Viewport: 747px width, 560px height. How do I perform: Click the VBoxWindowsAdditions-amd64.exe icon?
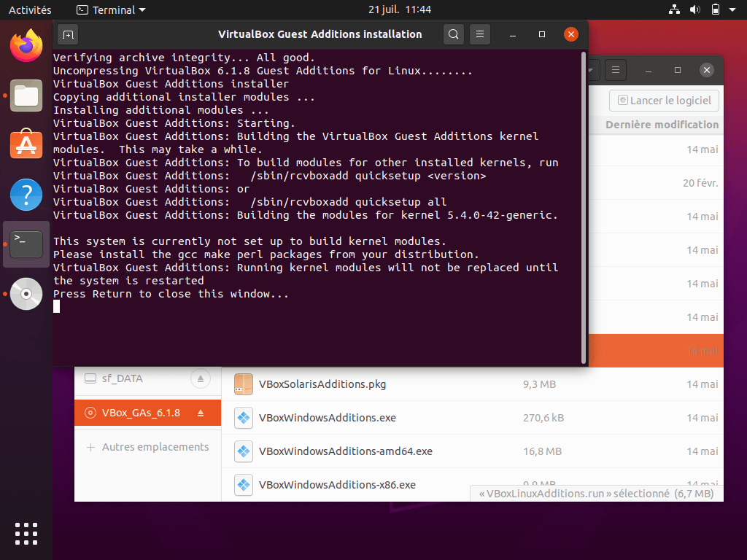(x=244, y=451)
